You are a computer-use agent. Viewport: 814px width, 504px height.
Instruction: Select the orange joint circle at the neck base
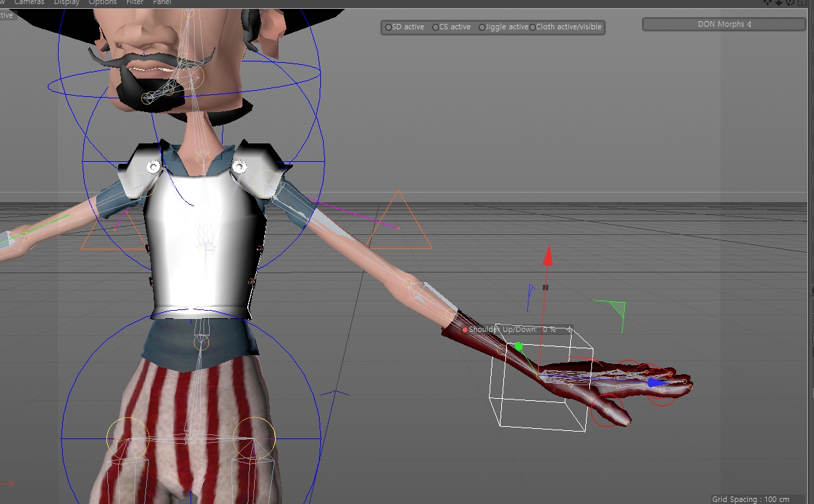(203, 158)
